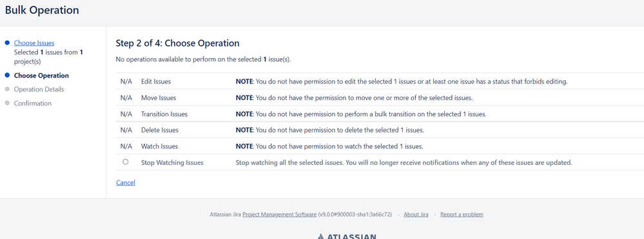Click the blue bullet beside Choose Issues
The image size is (644, 239).
point(7,43)
